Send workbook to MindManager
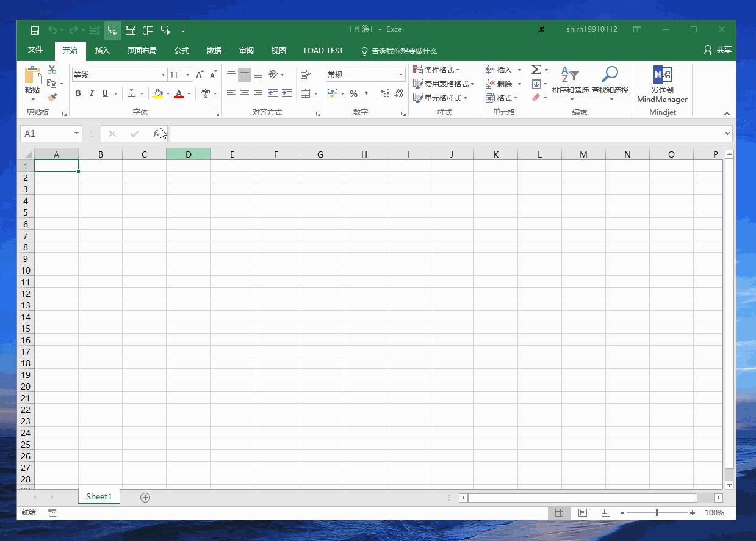This screenshot has height=541, width=756. (662, 84)
